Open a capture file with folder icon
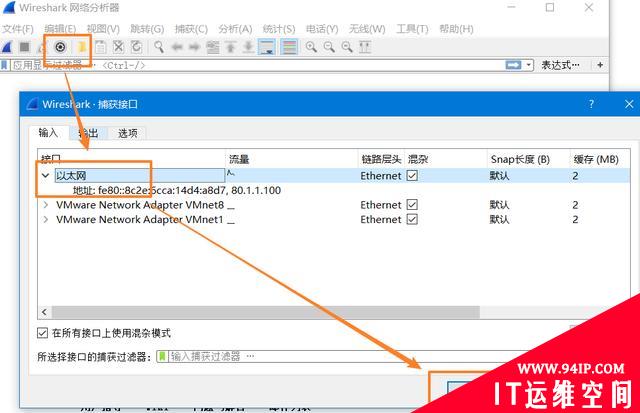The width and height of the screenshot is (640, 413). [x=82, y=47]
